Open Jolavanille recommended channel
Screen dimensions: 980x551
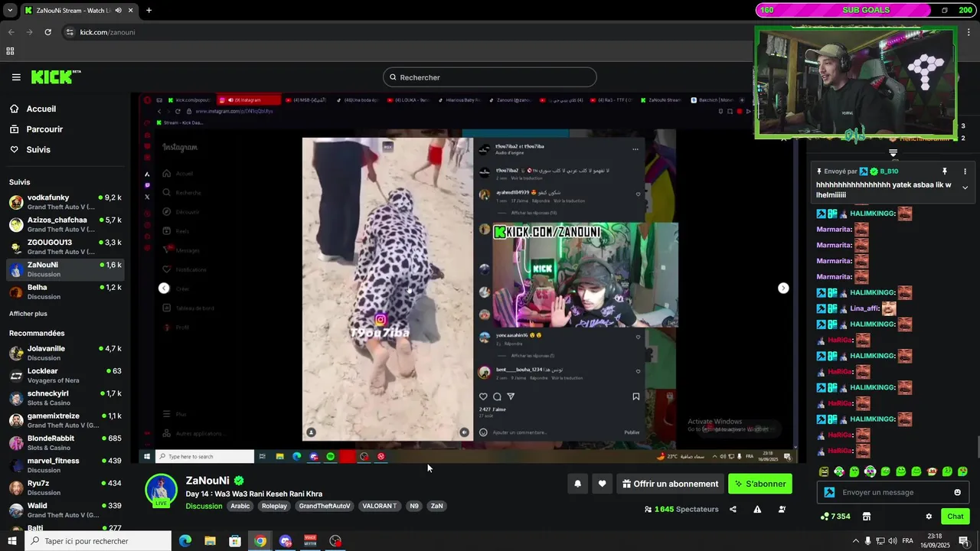65,353
